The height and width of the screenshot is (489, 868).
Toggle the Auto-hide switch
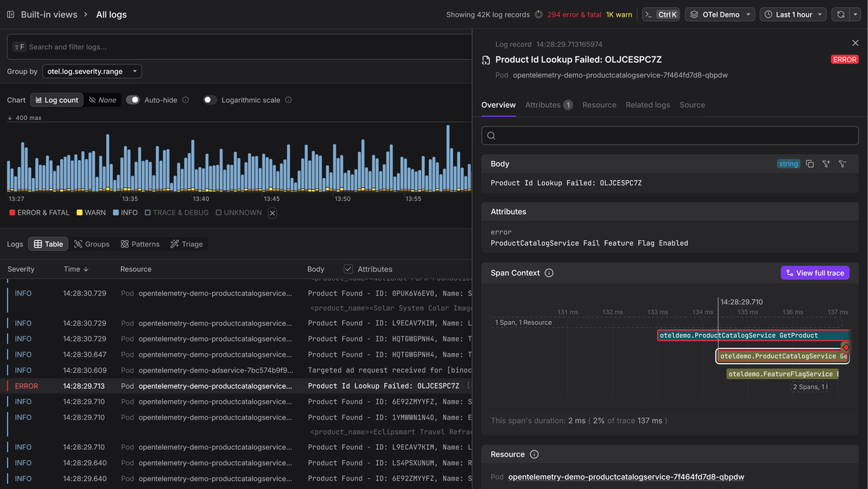click(133, 100)
